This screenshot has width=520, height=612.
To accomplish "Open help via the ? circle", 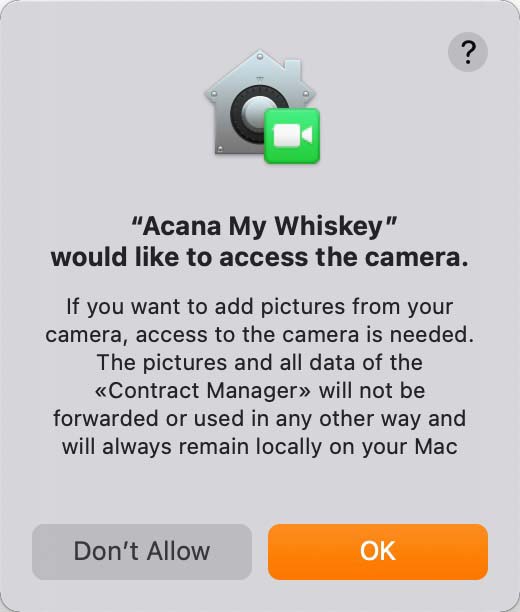I will click(467, 52).
